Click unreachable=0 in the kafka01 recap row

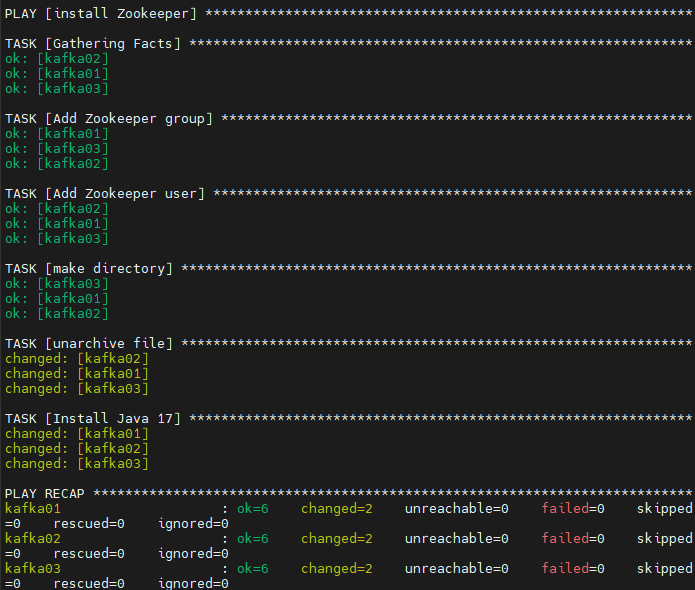(457, 508)
